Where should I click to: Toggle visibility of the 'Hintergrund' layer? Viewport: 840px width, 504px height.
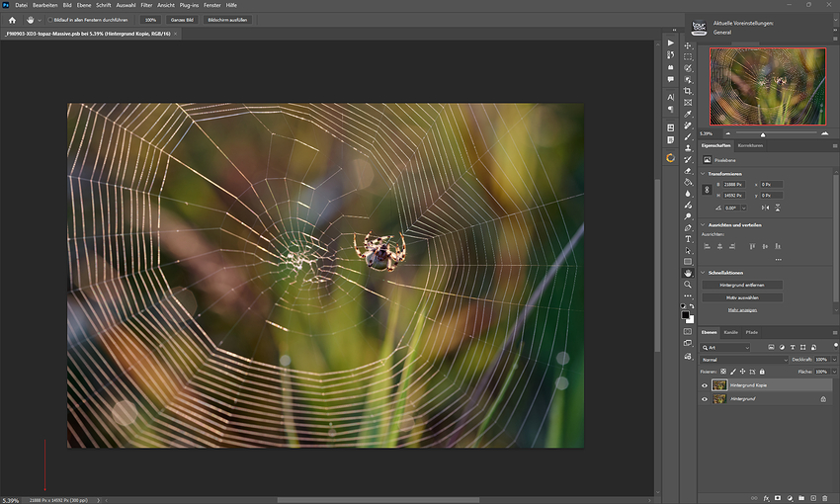coord(705,399)
